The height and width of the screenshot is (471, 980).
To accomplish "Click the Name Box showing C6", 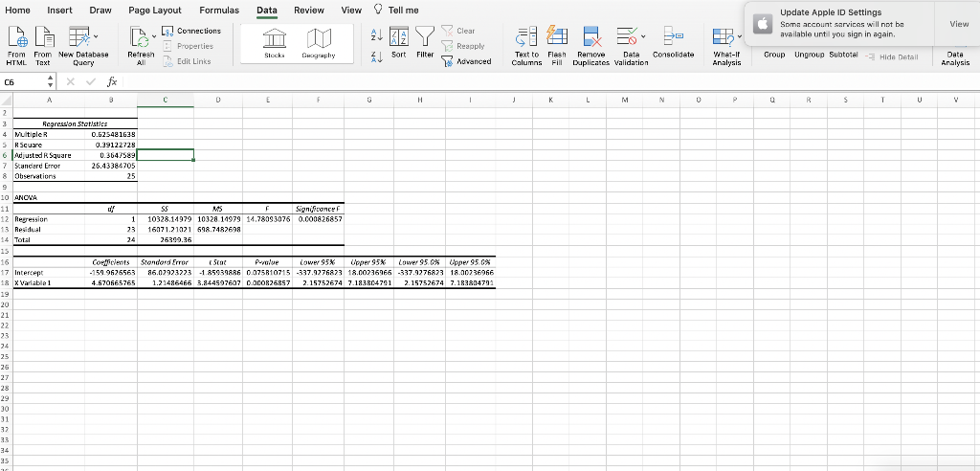I will click(24, 82).
